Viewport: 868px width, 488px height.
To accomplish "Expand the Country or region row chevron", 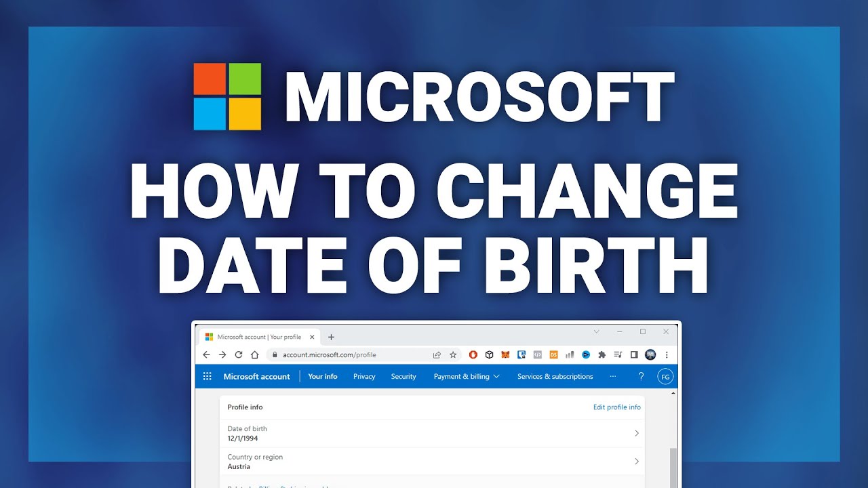I will 636,462.
